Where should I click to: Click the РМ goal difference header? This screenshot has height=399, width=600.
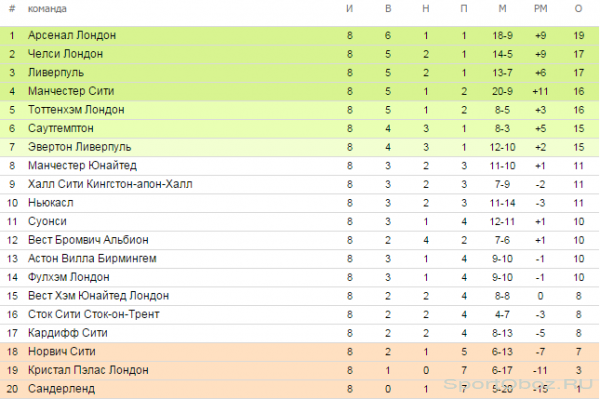[540, 8]
